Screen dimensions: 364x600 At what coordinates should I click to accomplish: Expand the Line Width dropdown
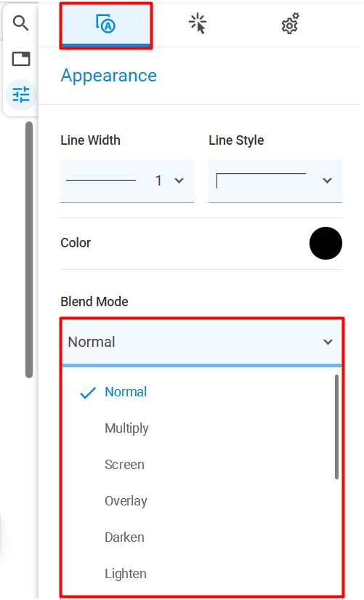[127, 180]
